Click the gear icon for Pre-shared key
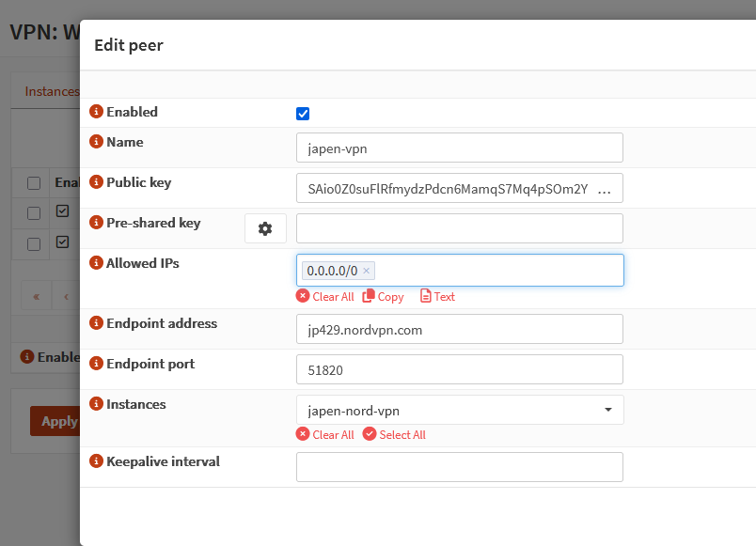Image resolution: width=756 pixels, height=546 pixels. [x=265, y=228]
